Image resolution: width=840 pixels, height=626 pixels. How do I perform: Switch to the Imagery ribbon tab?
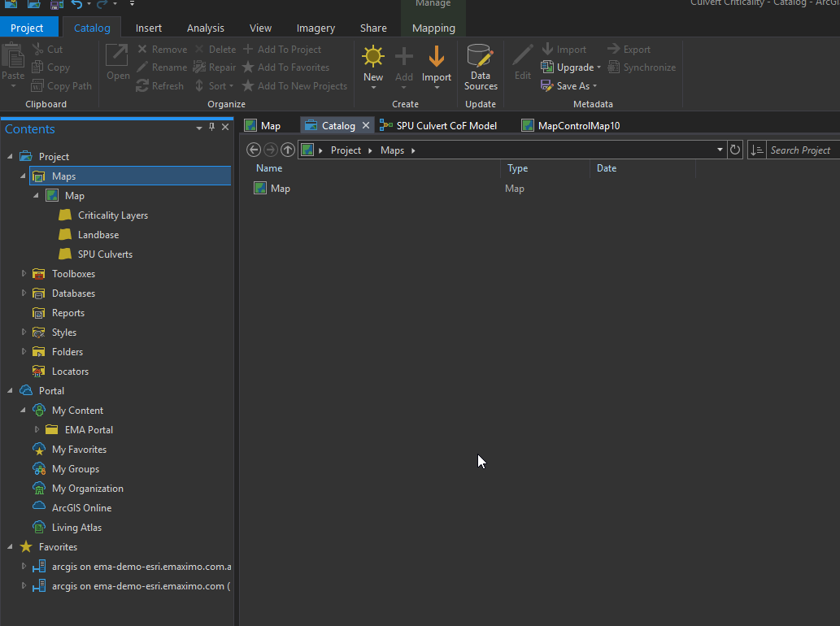click(316, 28)
